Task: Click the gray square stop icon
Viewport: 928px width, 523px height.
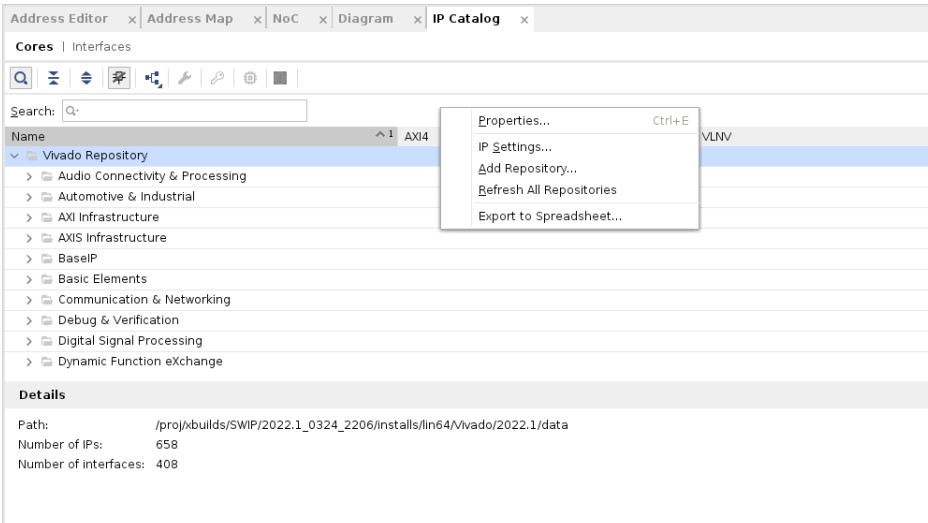Action: 281,78
